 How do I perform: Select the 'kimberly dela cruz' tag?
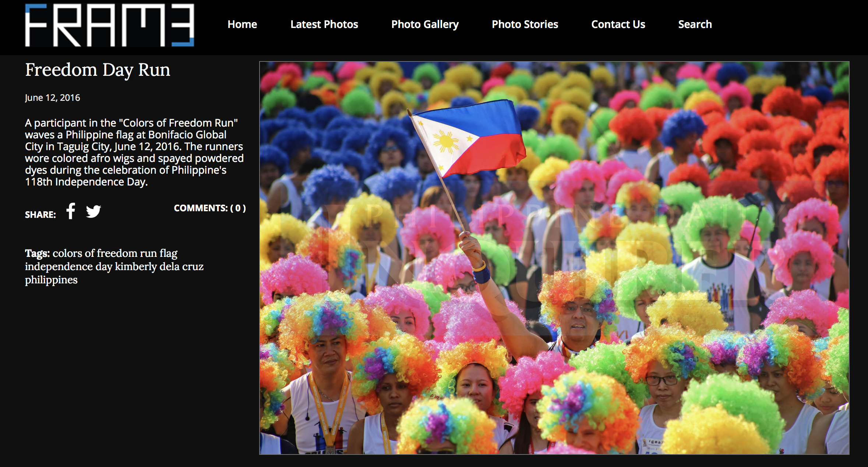159,266
